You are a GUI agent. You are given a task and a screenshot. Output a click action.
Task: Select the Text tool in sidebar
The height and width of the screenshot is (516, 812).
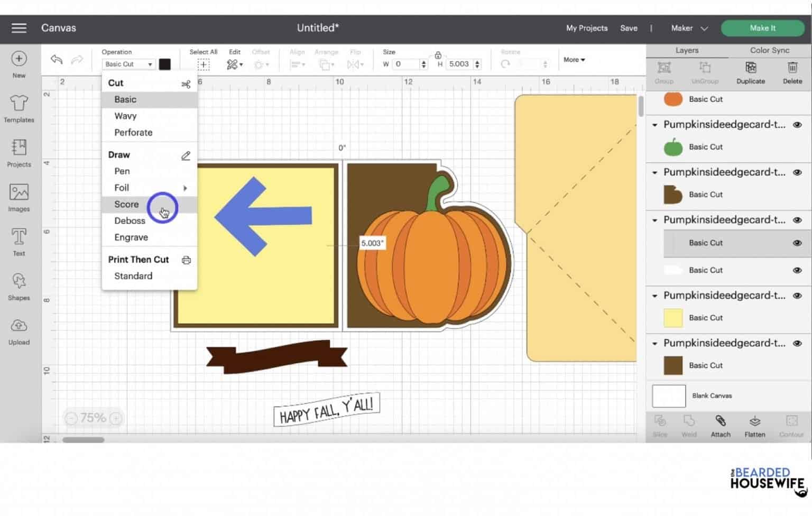(19, 242)
